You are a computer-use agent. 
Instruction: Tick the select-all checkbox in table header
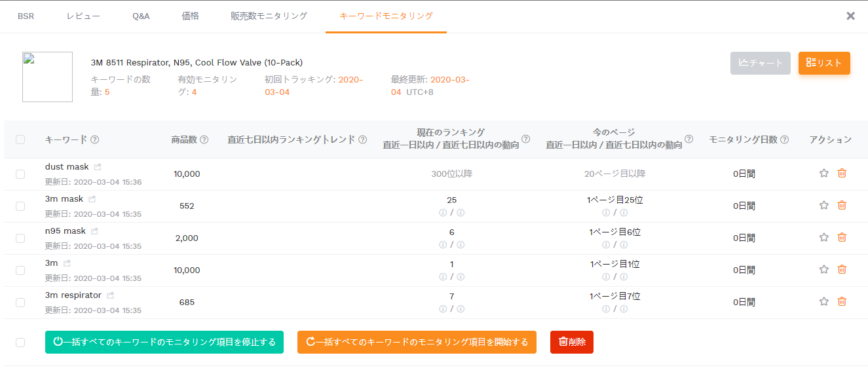(x=20, y=139)
